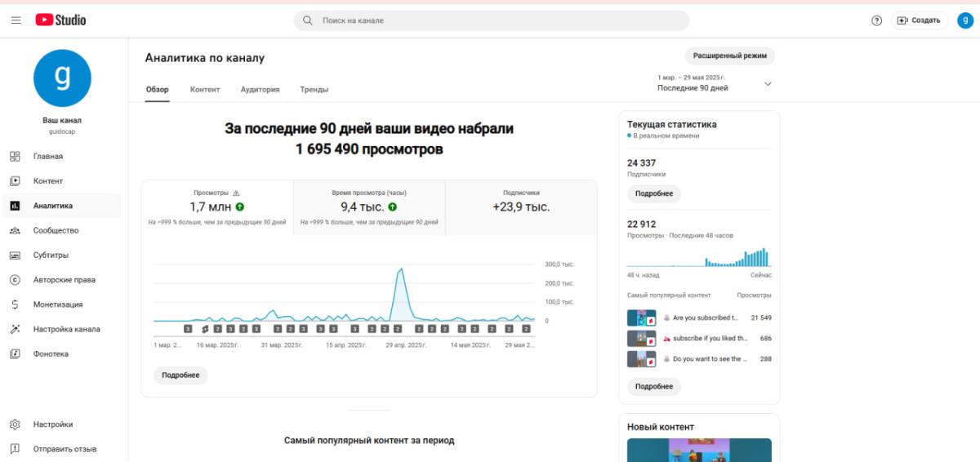The height and width of the screenshot is (462, 980).
Task: Click the Монетизация dollar icon
Action: pos(15,304)
